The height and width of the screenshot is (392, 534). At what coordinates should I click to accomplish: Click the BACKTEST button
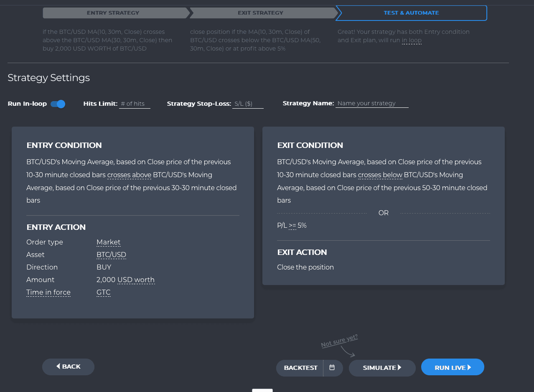[x=300, y=368]
